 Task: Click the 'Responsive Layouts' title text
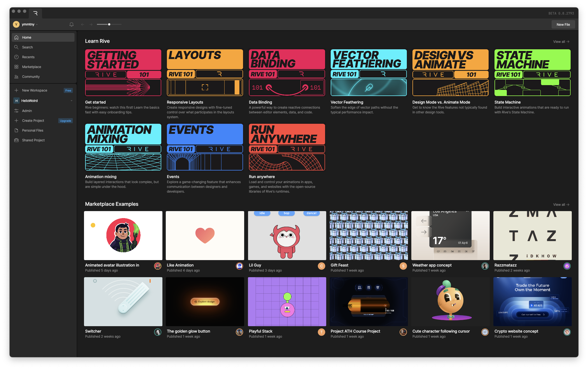click(x=185, y=102)
